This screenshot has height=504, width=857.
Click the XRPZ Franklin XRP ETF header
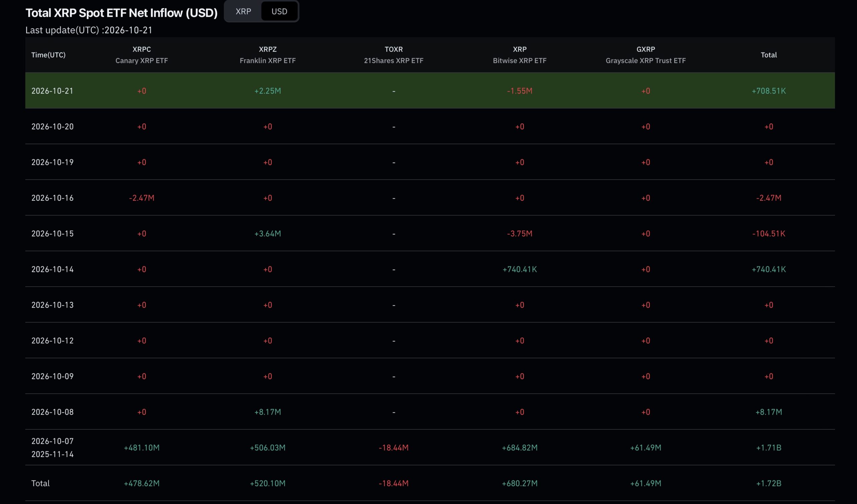pyautogui.click(x=267, y=55)
